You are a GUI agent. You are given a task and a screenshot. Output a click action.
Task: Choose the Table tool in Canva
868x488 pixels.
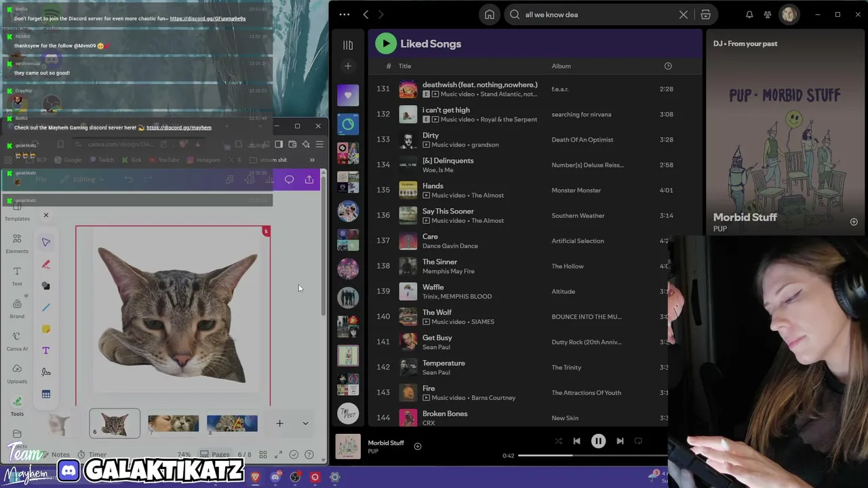46,394
